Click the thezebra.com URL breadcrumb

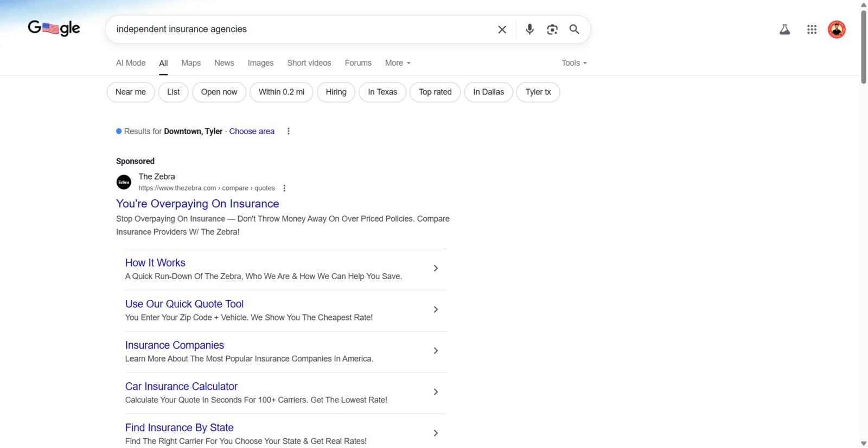[x=207, y=188]
